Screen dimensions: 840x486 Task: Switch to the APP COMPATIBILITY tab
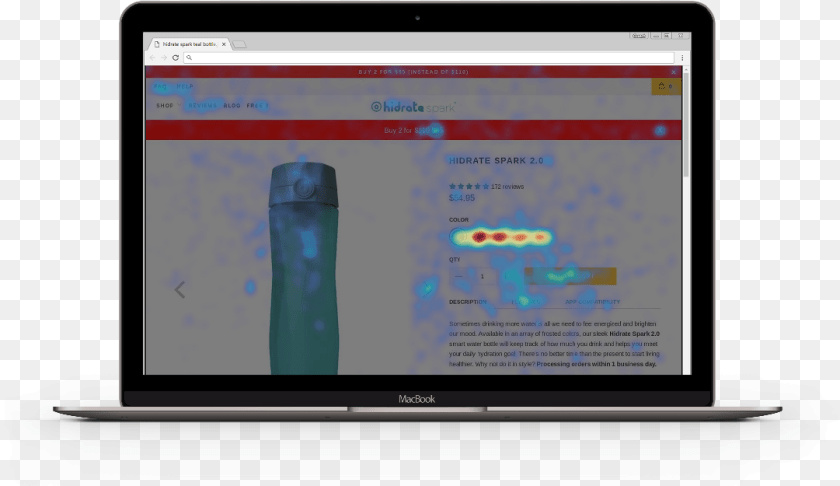point(592,302)
